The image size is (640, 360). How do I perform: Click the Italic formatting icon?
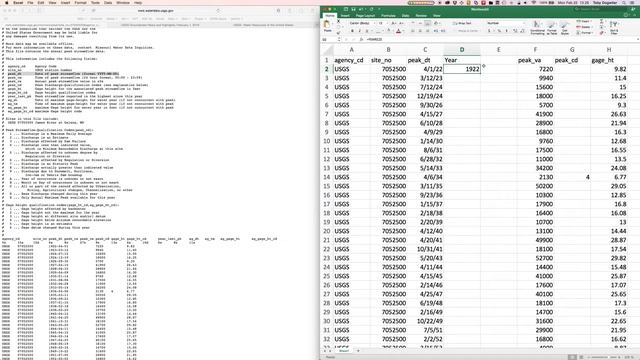click(360, 31)
